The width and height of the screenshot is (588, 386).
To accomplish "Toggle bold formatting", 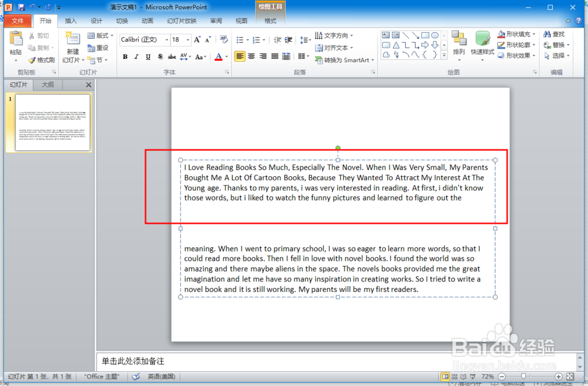I will 125,56.
